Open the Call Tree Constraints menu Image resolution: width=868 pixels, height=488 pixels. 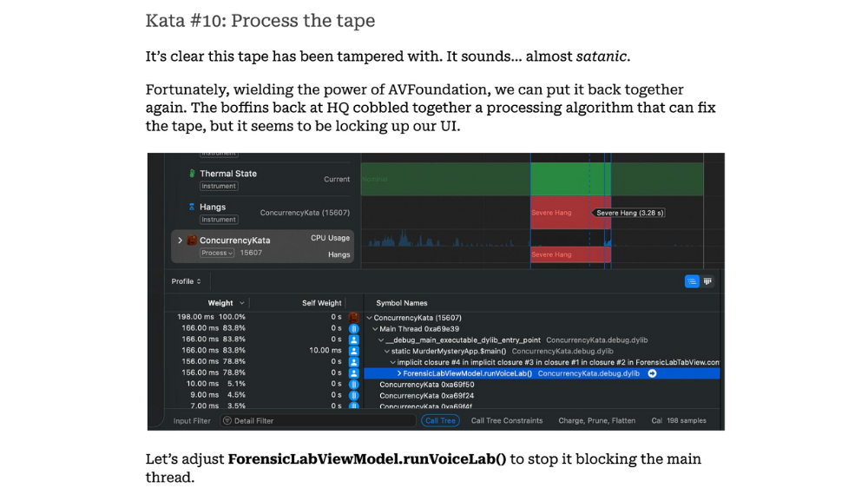click(x=507, y=421)
